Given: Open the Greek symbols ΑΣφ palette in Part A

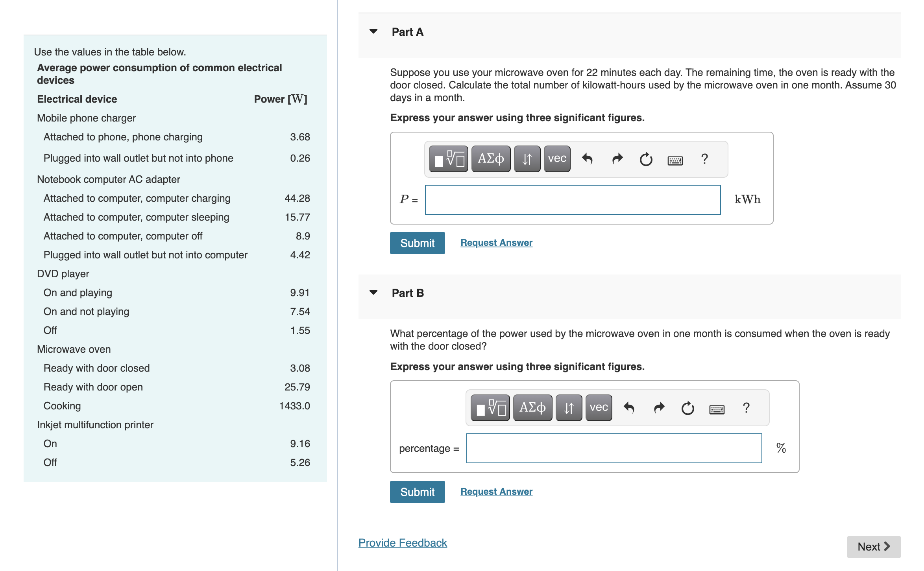Looking at the screenshot, I should [x=490, y=159].
